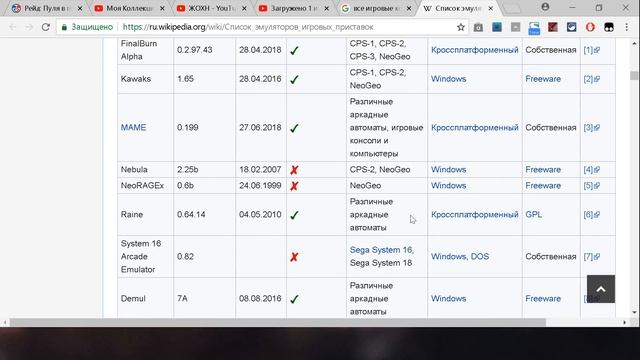Open a new tab with the blank tab button

pyautogui.click(x=511, y=8)
